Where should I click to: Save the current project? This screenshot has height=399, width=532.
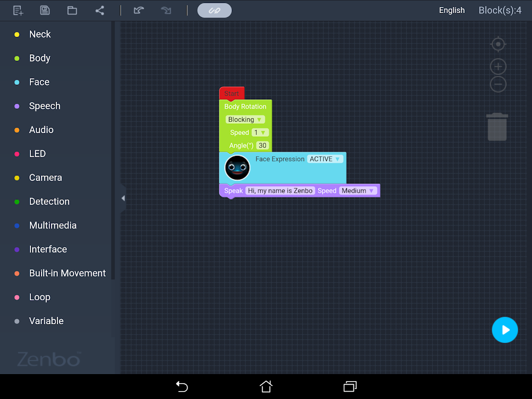45,10
